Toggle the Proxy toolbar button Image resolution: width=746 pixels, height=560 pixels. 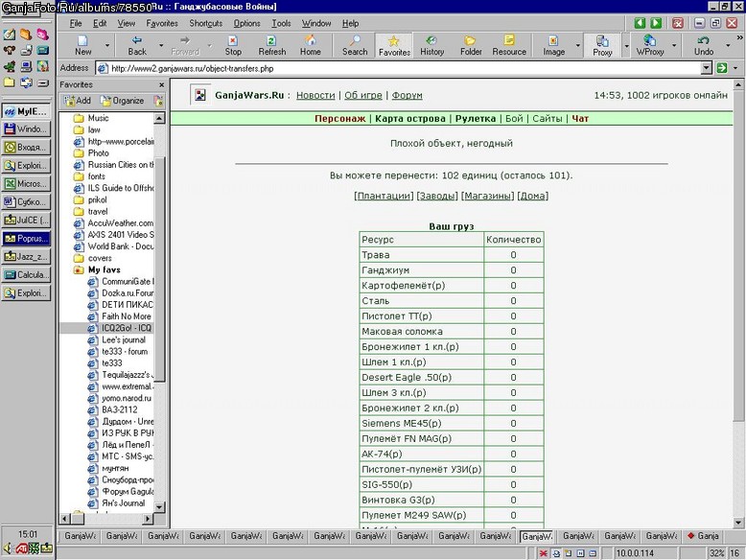pyautogui.click(x=602, y=46)
